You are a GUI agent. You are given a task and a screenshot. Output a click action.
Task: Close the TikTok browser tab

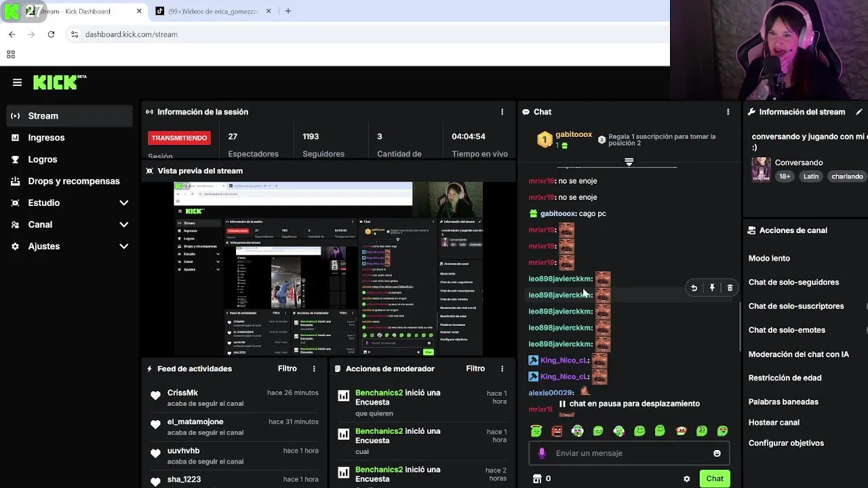(269, 12)
